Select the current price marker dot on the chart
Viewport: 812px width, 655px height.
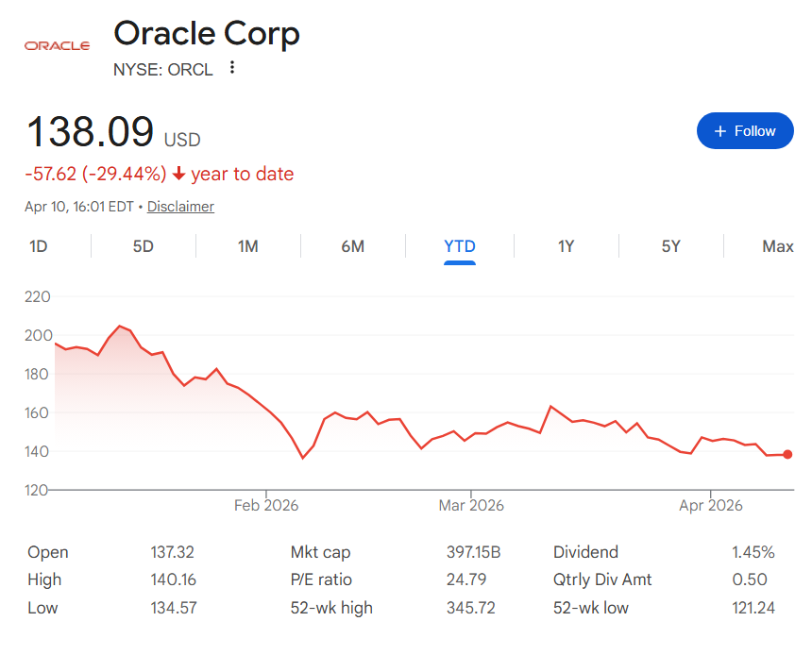pyautogui.click(x=787, y=454)
